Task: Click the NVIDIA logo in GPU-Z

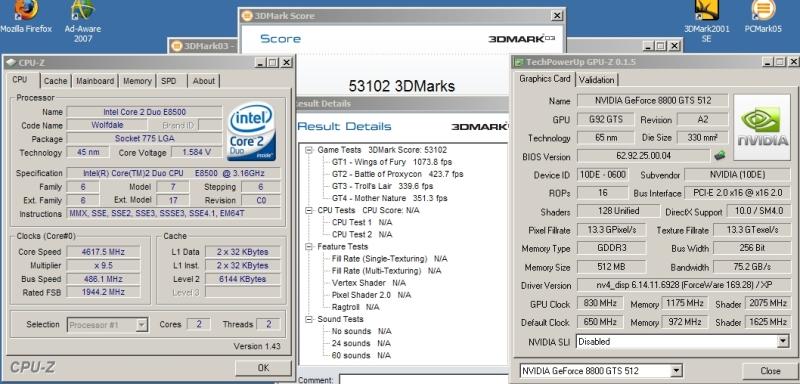Action: point(762,127)
